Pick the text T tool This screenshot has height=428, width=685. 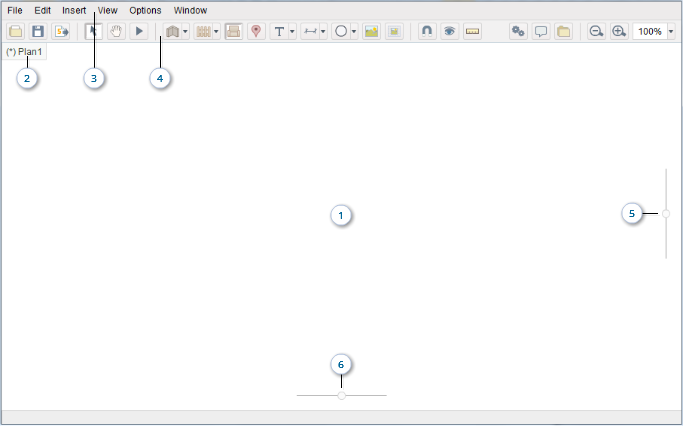tap(279, 31)
